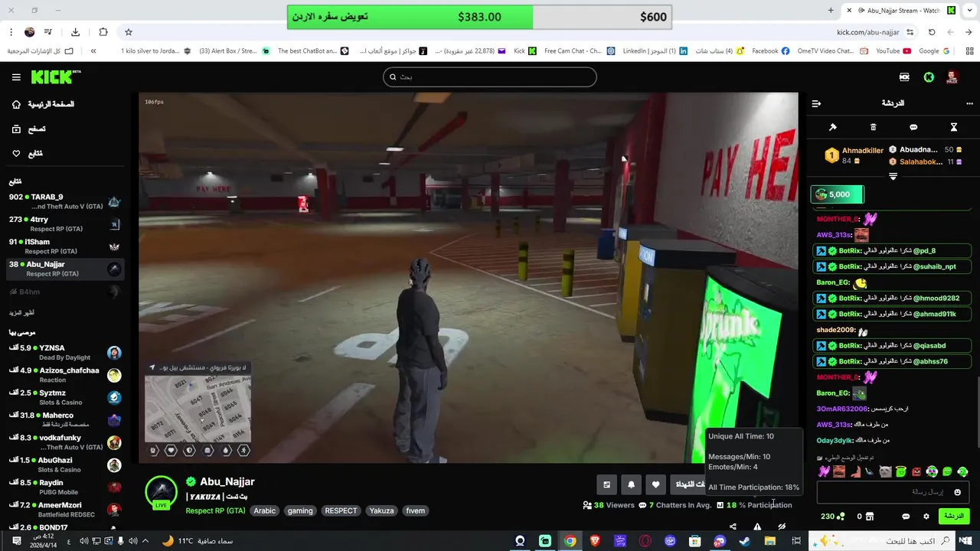Open the YouTube bookmark
980x551 pixels.
[x=893, y=51]
